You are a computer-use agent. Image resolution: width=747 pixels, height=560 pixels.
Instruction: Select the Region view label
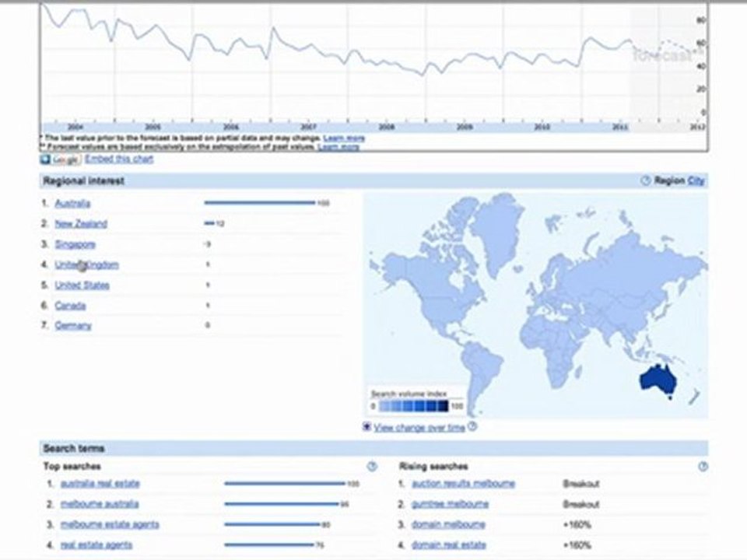click(669, 180)
